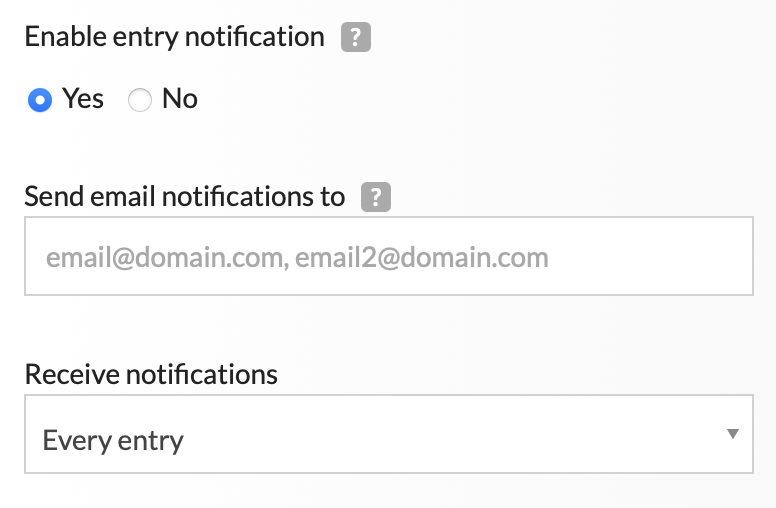Select the No radio button
This screenshot has height=508, width=776.
point(140,100)
